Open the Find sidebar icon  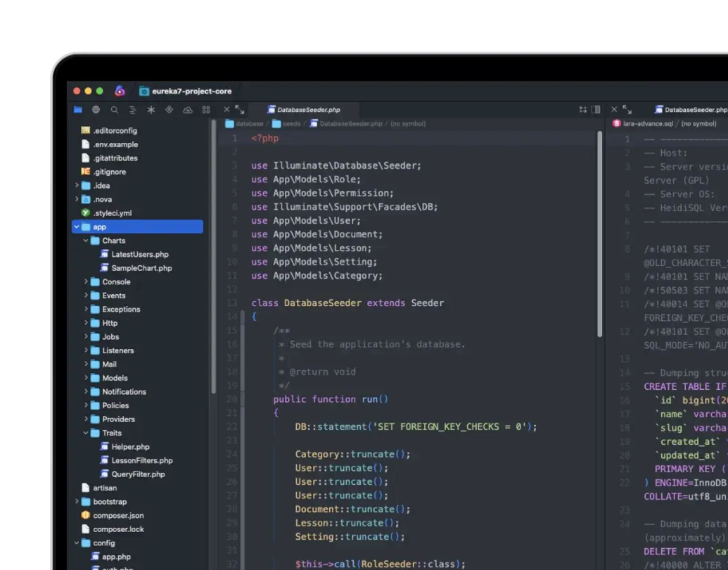tap(114, 110)
